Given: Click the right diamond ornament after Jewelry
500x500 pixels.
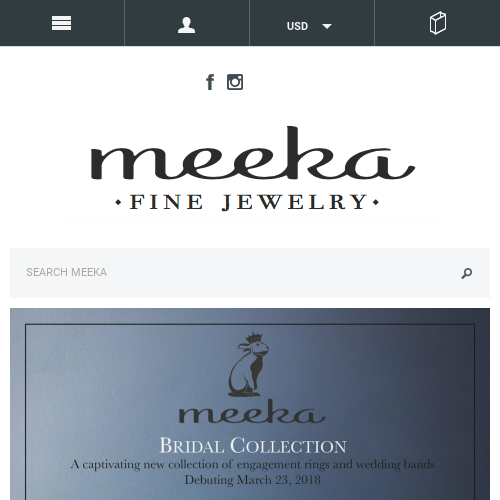Looking at the screenshot, I should (376, 202).
